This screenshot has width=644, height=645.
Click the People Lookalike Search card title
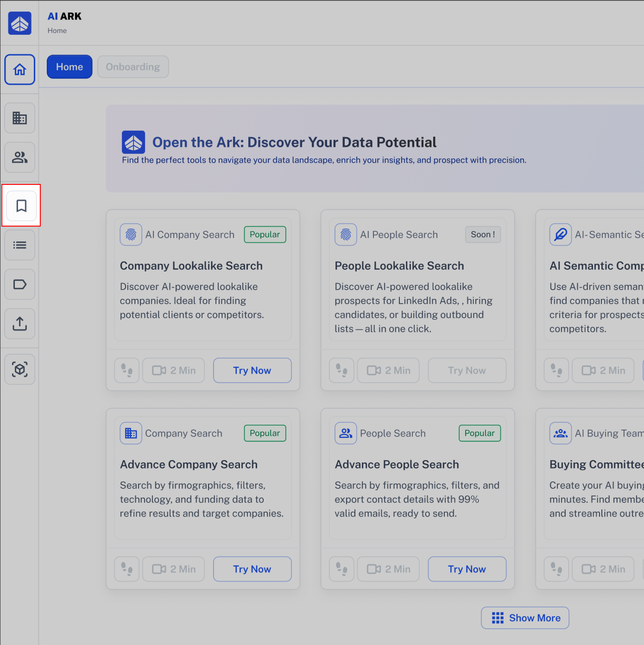click(x=399, y=266)
